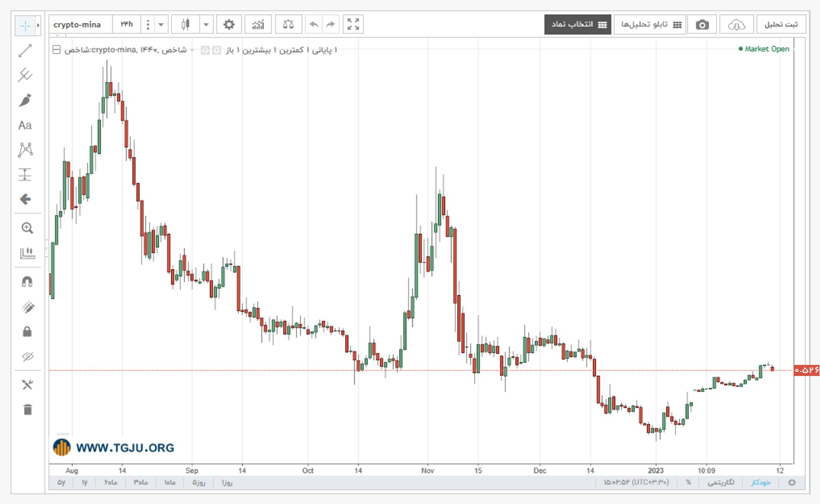The width and height of the screenshot is (820, 504).
Task: Take a chart snapshot with camera icon
Action: point(702,25)
